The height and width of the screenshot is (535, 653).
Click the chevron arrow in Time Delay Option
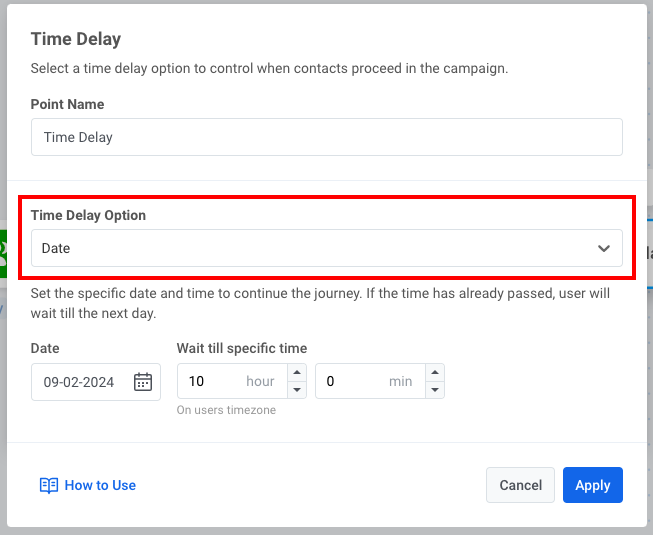pos(603,248)
